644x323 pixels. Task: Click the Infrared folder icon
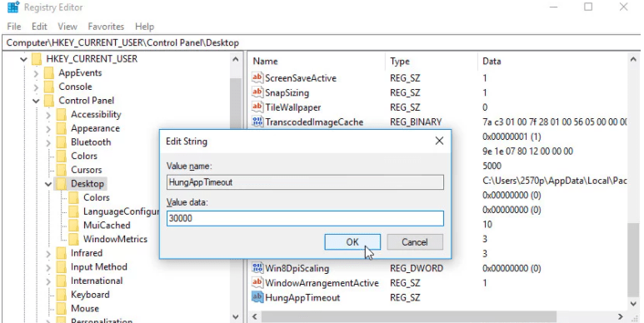coord(62,253)
